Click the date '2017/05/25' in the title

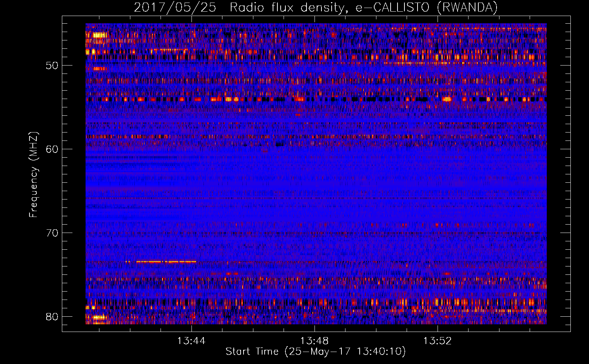point(175,8)
